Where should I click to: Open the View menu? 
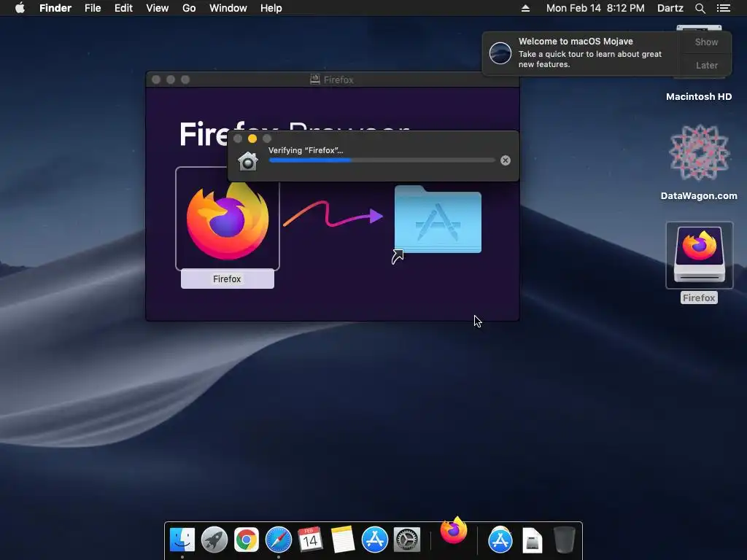pyautogui.click(x=158, y=8)
